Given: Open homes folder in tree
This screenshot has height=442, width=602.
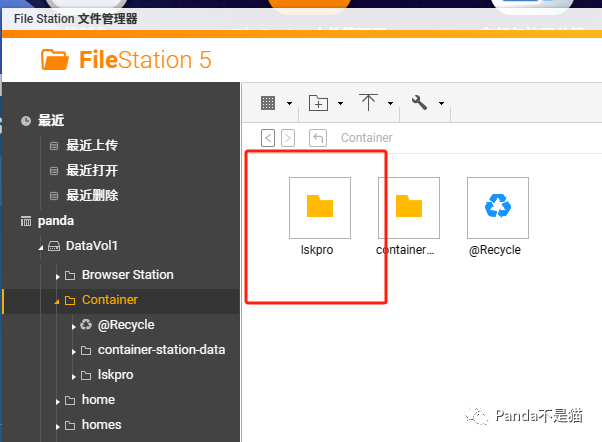Looking at the screenshot, I should (x=101, y=425).
